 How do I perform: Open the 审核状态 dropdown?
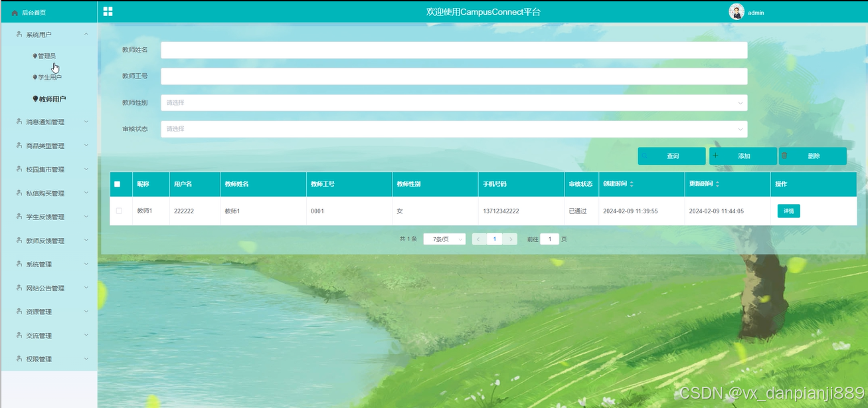point(454,129)
